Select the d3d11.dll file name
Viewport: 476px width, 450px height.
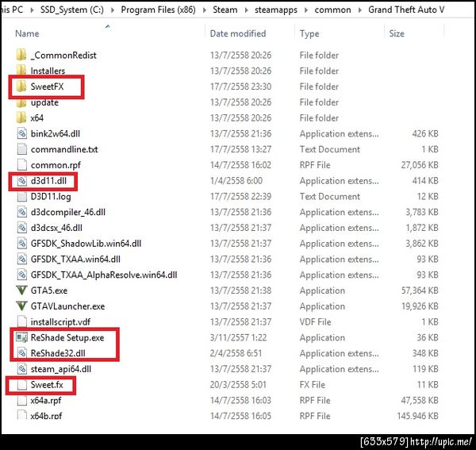48,181
